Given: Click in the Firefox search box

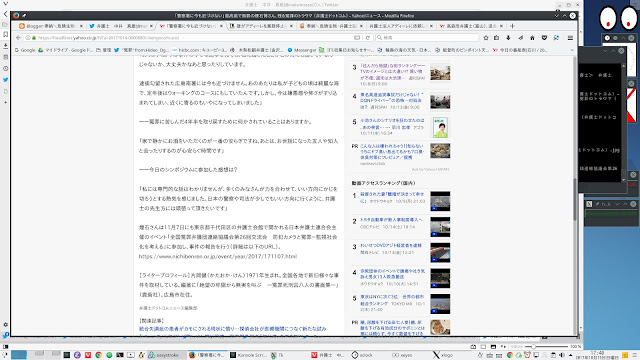Looking at the screenshot, I should (x=427, y=38).
